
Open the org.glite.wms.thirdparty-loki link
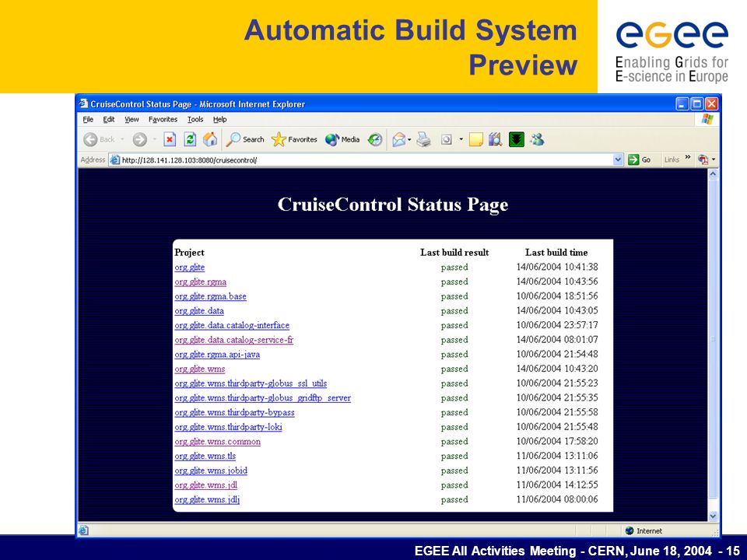tap(228, 427)
